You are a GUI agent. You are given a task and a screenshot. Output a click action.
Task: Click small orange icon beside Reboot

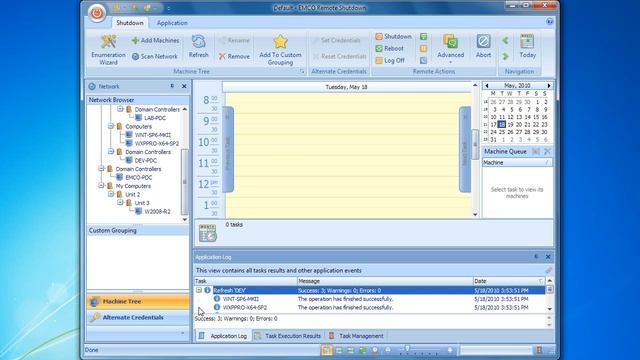[x=423, y=48]
